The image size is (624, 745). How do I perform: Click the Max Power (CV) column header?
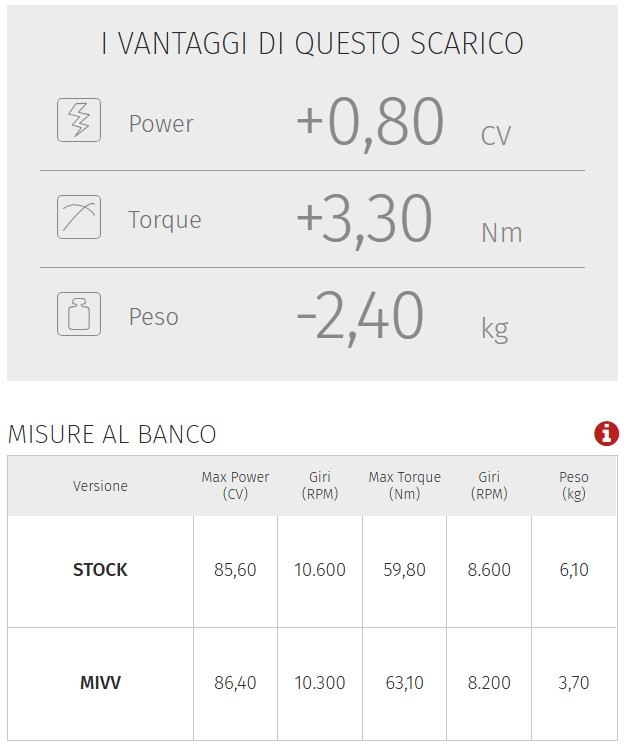point(235,485)
